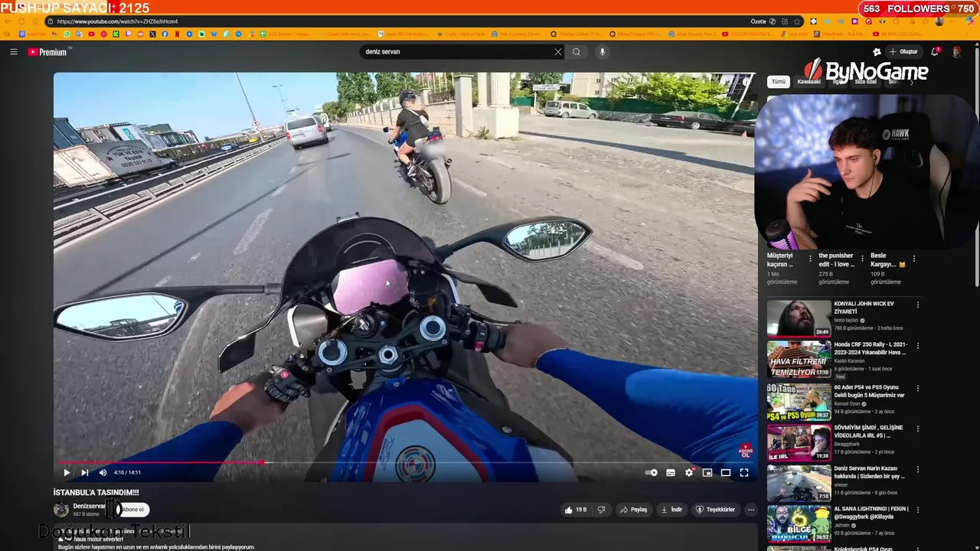The width and height of the screenshot is (980, 551).
Task: Switch to theater mode
Action: pyautogui.click(x=726, y=473)
